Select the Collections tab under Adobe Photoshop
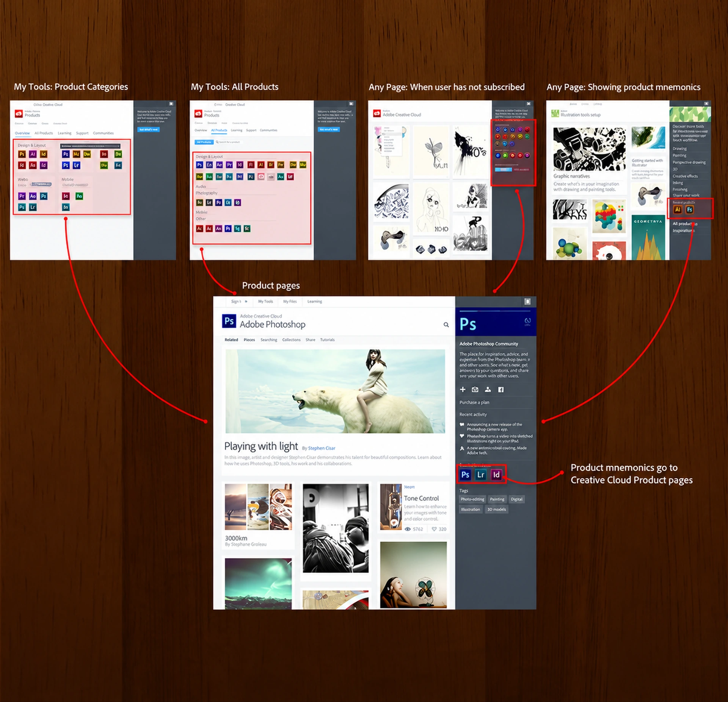Viewport: 728px width, 702px height. click(x=291, y=340)
